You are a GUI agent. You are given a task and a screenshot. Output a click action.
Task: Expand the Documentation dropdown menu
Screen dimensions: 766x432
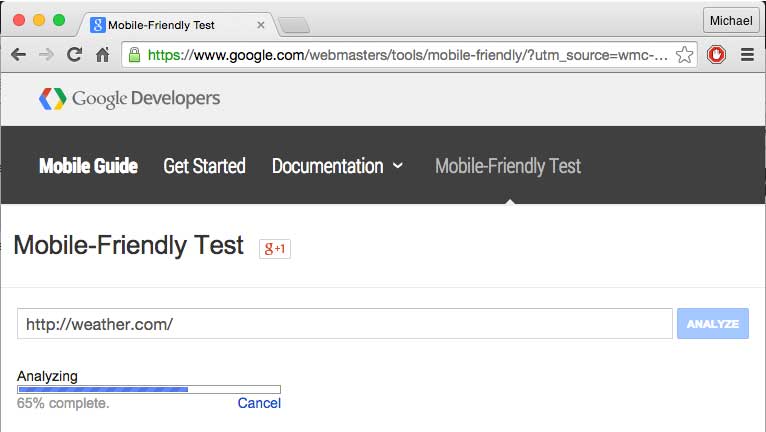pos(338,166)
